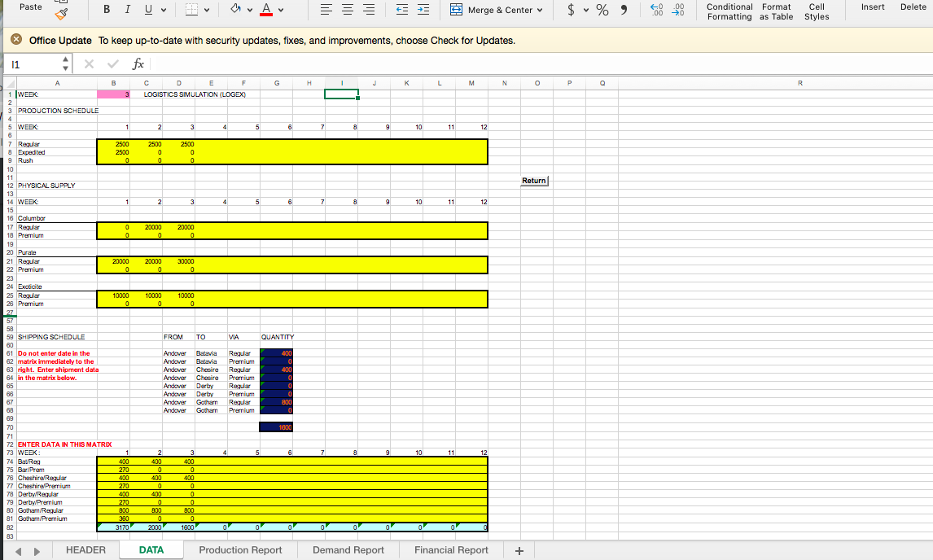This screenshot has width=933, height=560.
Task: Select the 1600 quantity total cell
Action: point(276,427)
